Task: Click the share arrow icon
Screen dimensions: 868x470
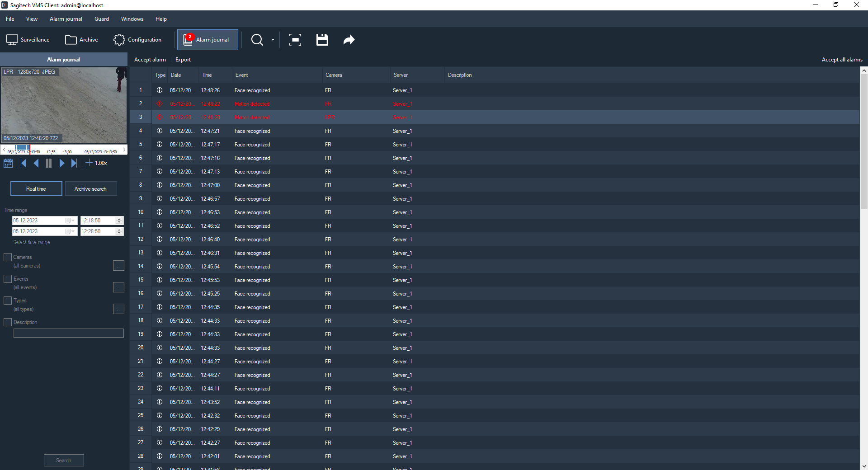Action: (349, 40)
